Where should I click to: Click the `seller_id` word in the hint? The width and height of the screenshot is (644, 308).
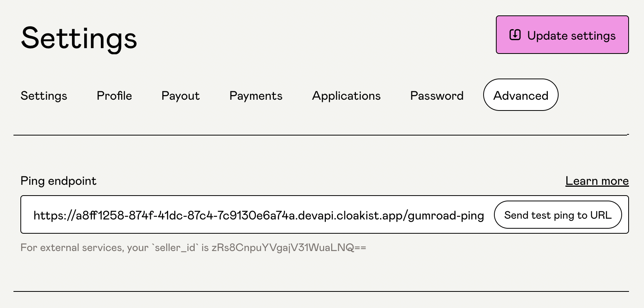point(175,247)
